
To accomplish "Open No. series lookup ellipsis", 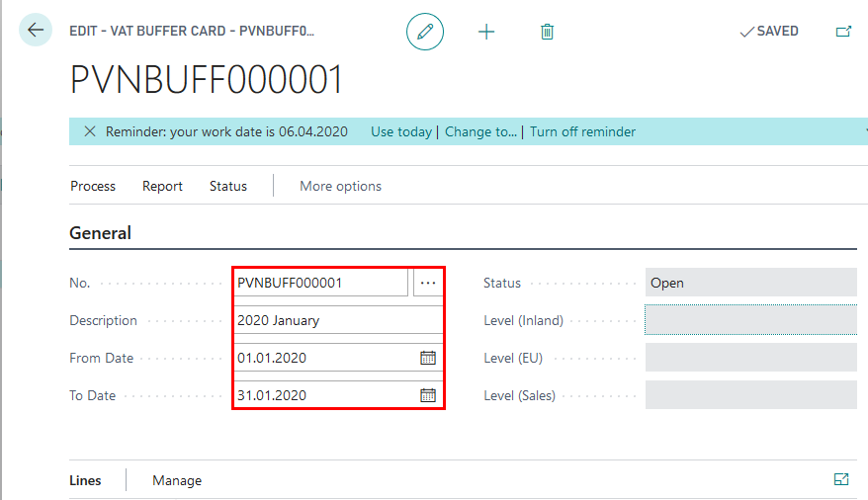I will tap(428, 283).
